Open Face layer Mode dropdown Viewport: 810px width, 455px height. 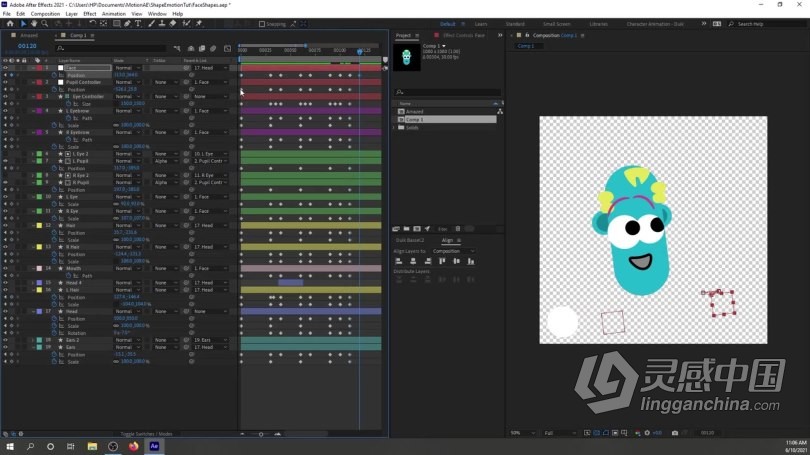127,68
